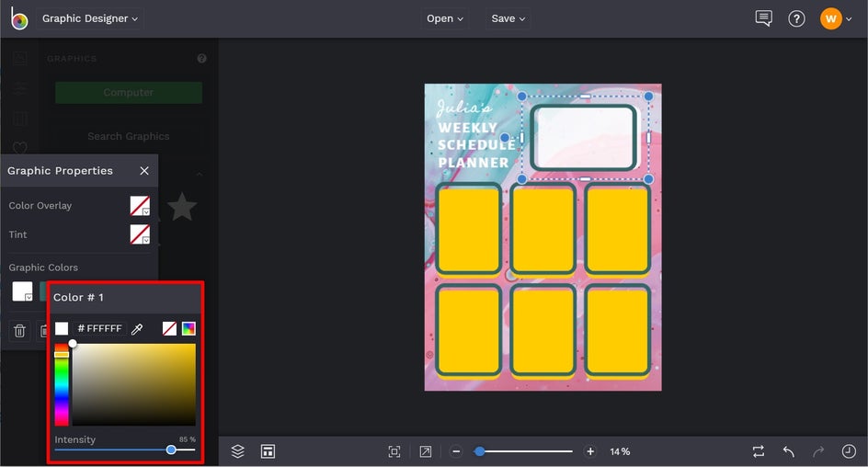868x467 pixels.
Task: Click the Intensity slider track
Action: [x=125, y=450]
